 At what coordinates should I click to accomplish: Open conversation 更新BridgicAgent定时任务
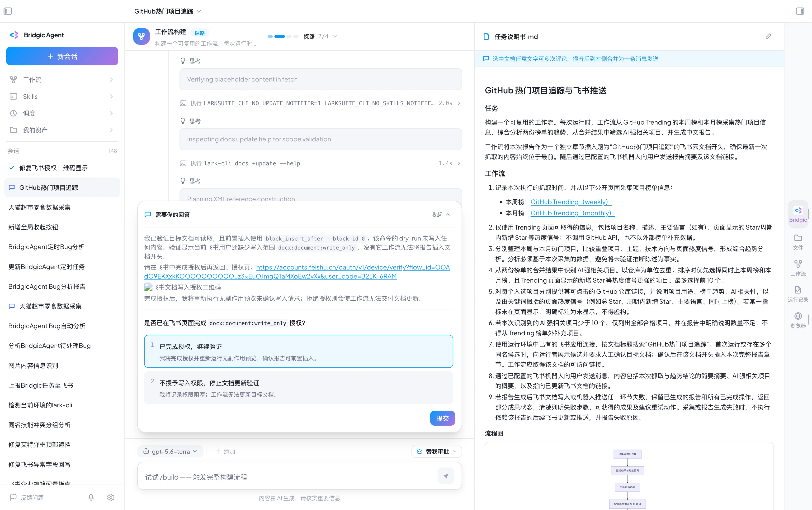pyautogui.click(x=62, y=267)
